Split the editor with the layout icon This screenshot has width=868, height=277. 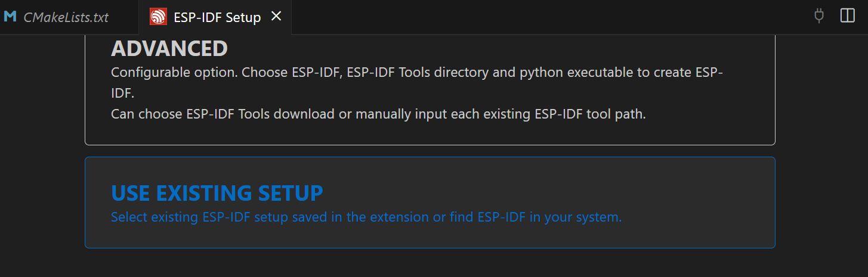(847, 16)
